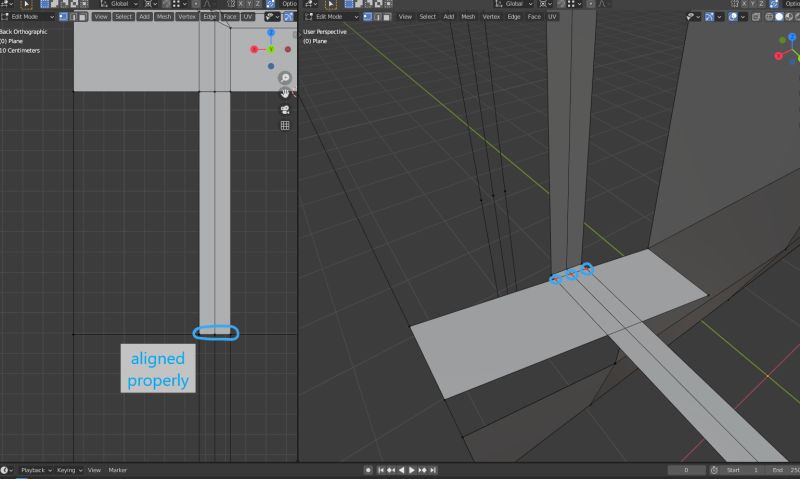
Task: Open Global orientation dropdown in left viewport
Action: point(119,4)
